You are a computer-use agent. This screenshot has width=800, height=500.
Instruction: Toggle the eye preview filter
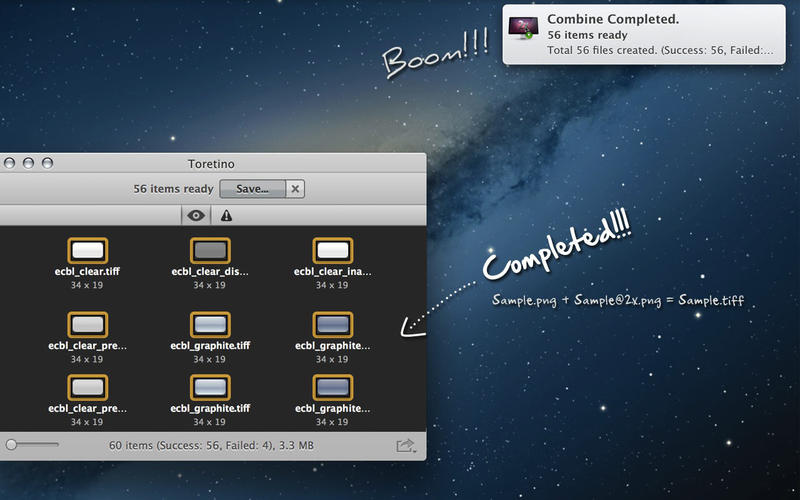click(x=196, y=216)
